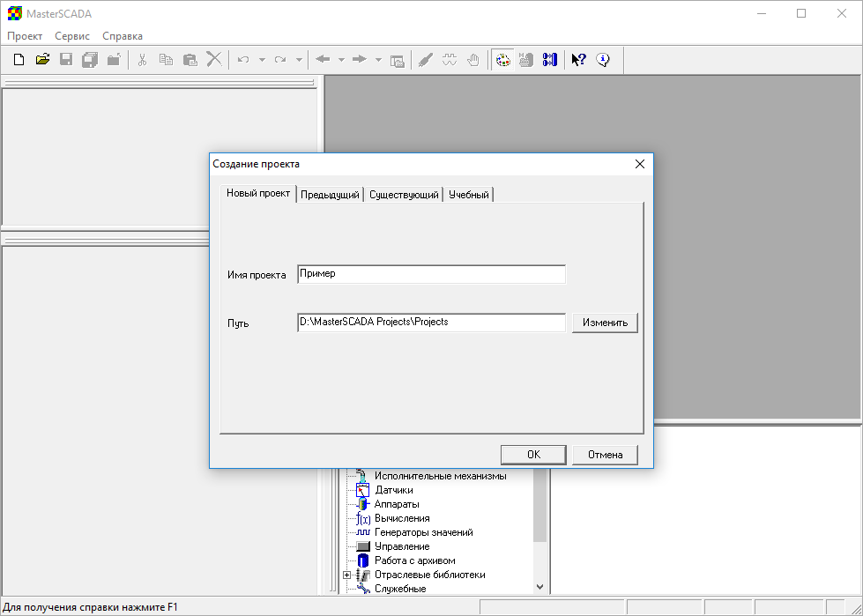The image size is (863, 616).
Task: Select the Датчики gauge icon in tree
Action: click(x=363, y=490)
